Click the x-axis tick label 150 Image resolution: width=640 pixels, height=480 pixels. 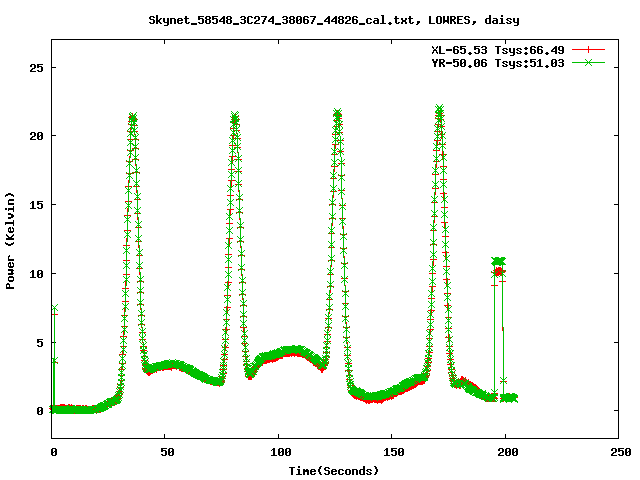pyautogui.click(x=394, y=452)
